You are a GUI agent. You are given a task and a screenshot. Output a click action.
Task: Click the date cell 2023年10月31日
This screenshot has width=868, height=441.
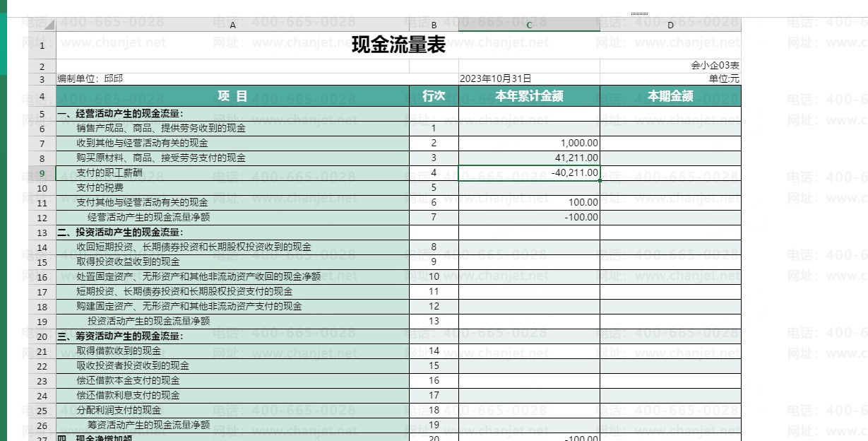(529, 79)
